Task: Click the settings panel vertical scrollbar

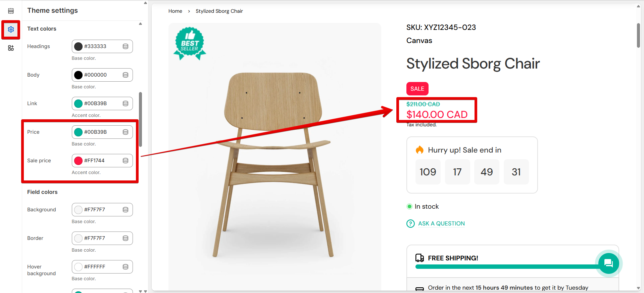Action: [141, 119]
